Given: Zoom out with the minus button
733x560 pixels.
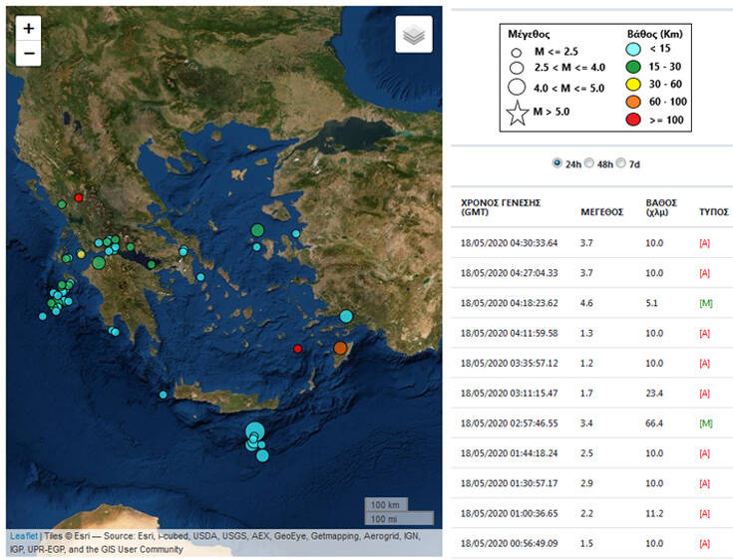Looking at the screenshot, I should (28, 54).
